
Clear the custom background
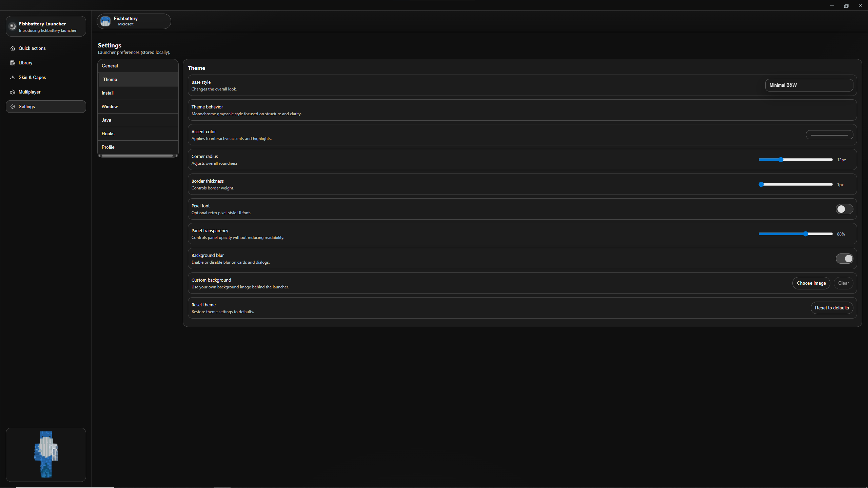point(844,283)
